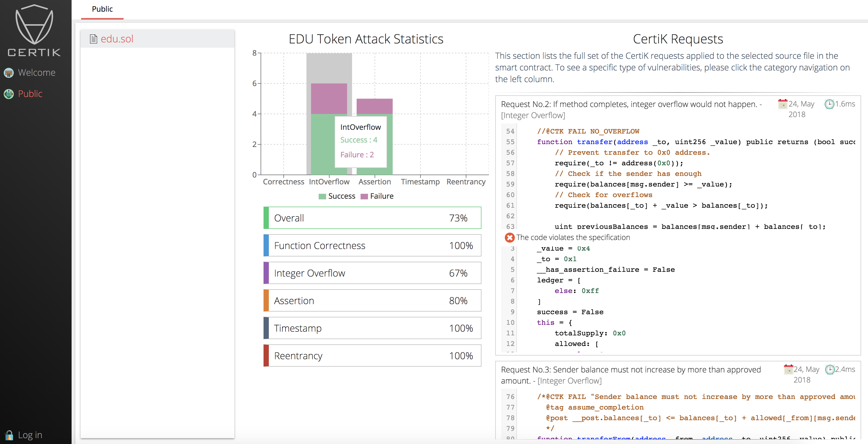Viewport: 868px width, 444px height.
Task: Click the Public globe icon in sidebar
Action: pos(9,94)
